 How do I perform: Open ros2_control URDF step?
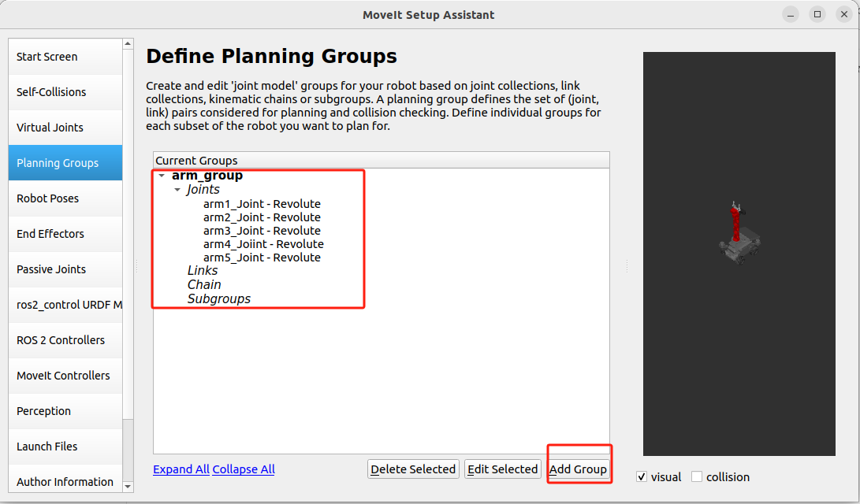(65, 305)
